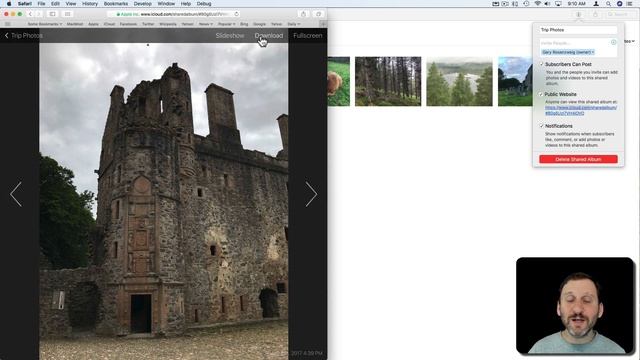Image resolution: width=640 pixels, height=360 pixels.
Task: Download the castle photo
Action: 269,36
